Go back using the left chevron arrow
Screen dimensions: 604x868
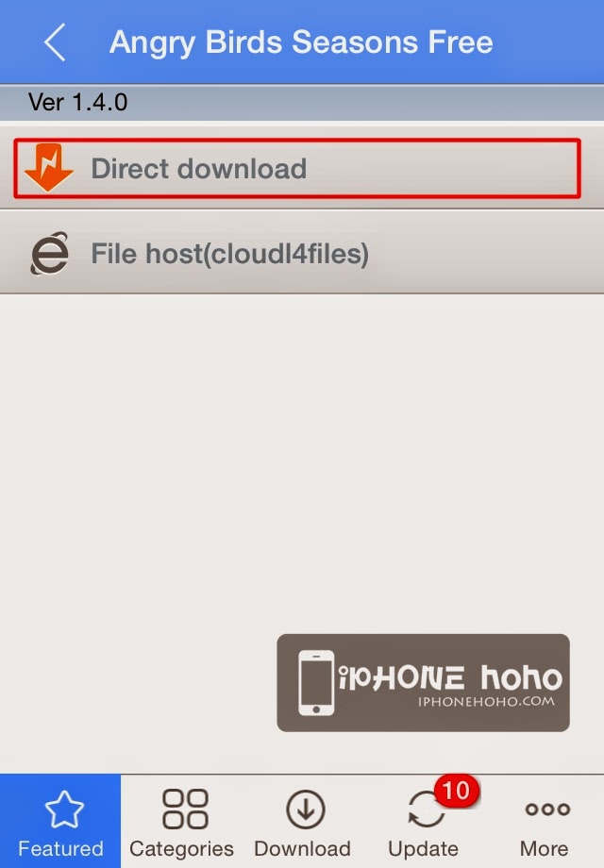tap(55, 42)
